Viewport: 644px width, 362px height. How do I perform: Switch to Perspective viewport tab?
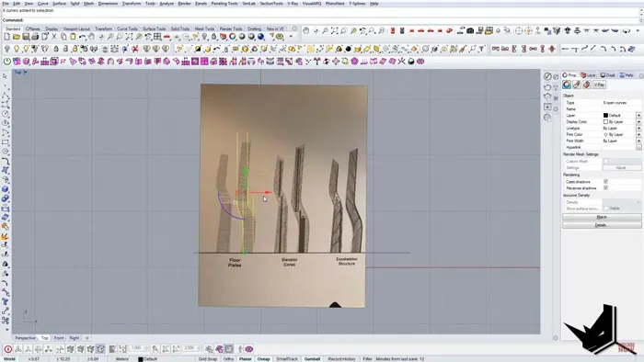pyautogui.click(x=25, y=338)
